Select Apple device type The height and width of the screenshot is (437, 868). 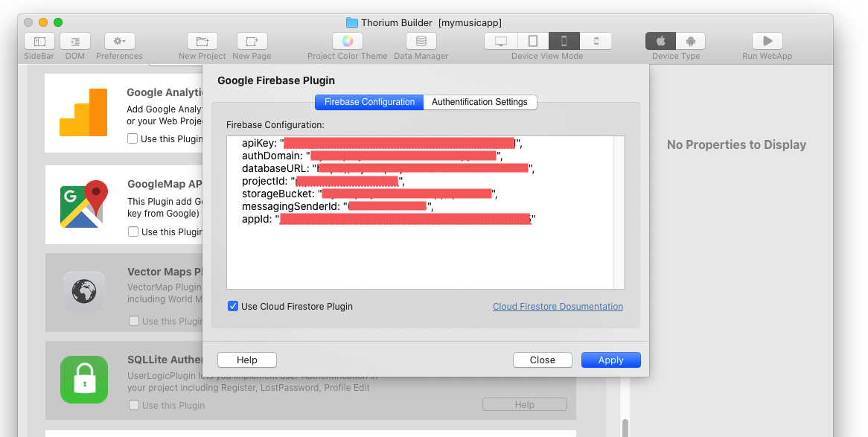(x=660, y=42)
